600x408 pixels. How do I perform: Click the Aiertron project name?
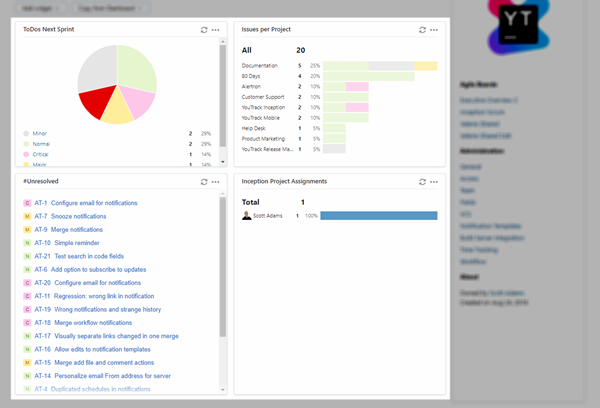(x=251, y=86)
